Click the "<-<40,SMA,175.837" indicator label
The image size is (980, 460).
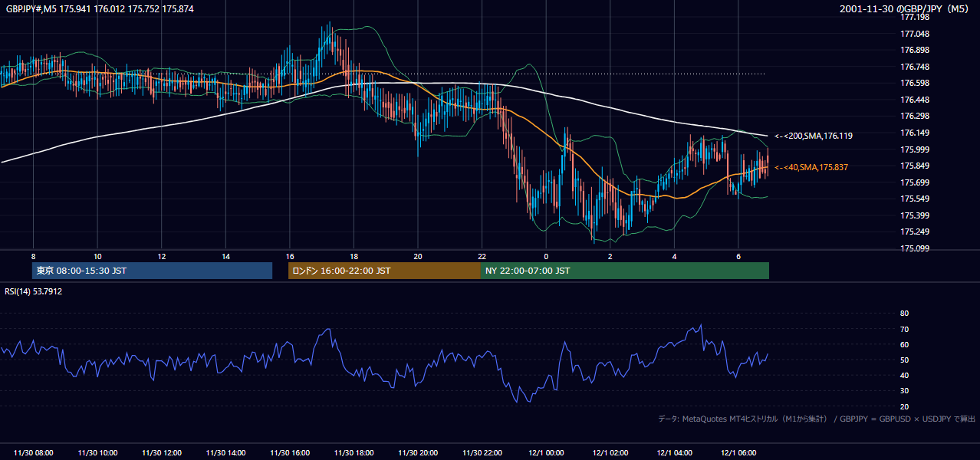point(811,167)
